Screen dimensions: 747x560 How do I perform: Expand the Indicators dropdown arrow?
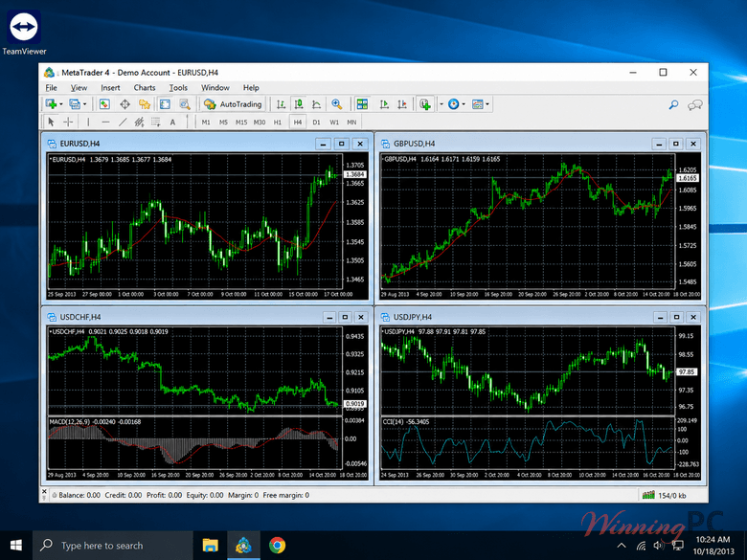pyautogui.click(x=441, y=103)
